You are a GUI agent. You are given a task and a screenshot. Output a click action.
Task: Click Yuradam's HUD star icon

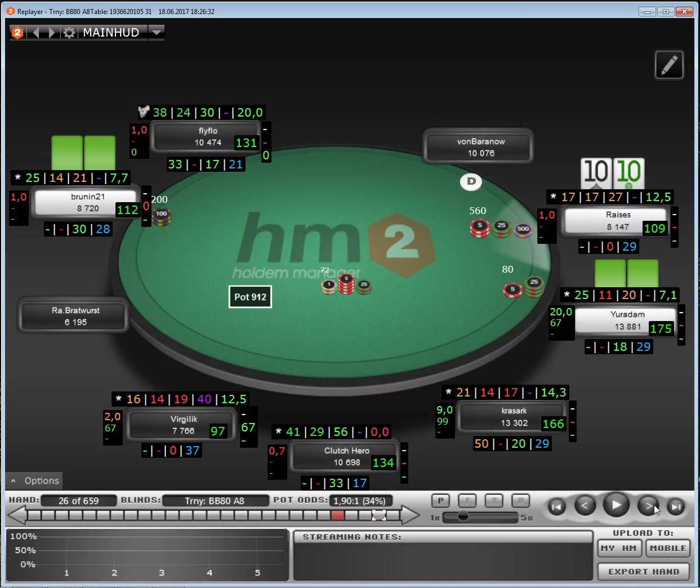tap(567, 295)
